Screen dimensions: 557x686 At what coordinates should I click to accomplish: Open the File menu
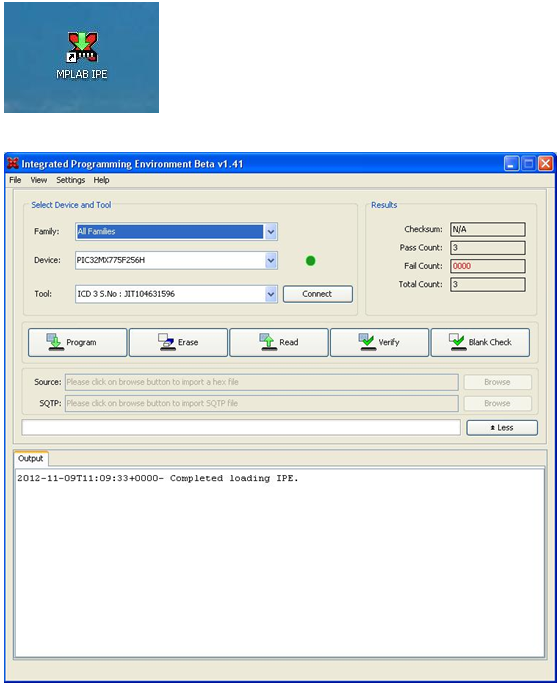click(x=15, y=180)
